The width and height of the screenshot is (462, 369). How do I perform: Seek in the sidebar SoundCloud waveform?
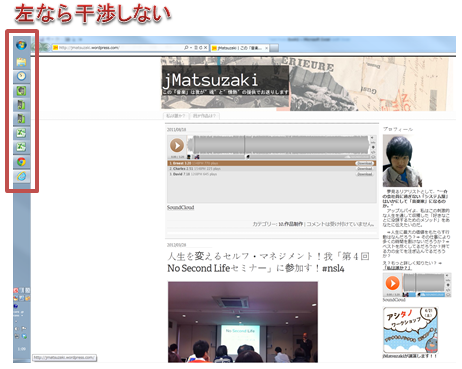(423, 283)
